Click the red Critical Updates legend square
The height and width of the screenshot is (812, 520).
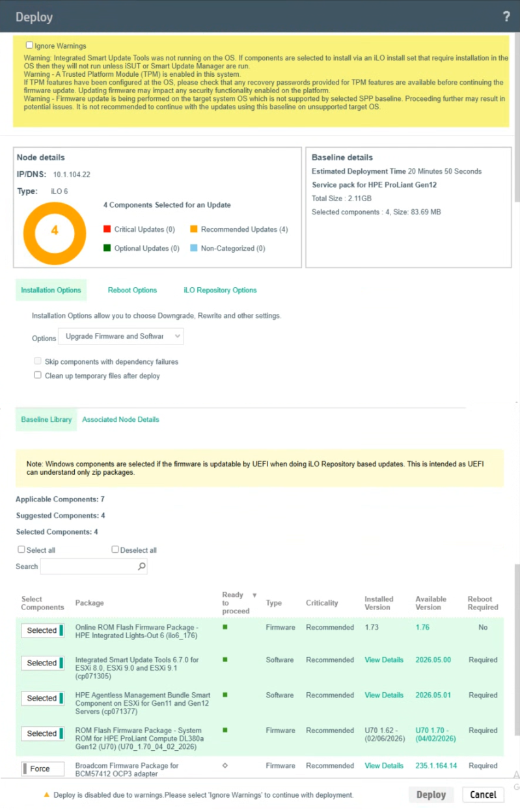click(107, 229)
